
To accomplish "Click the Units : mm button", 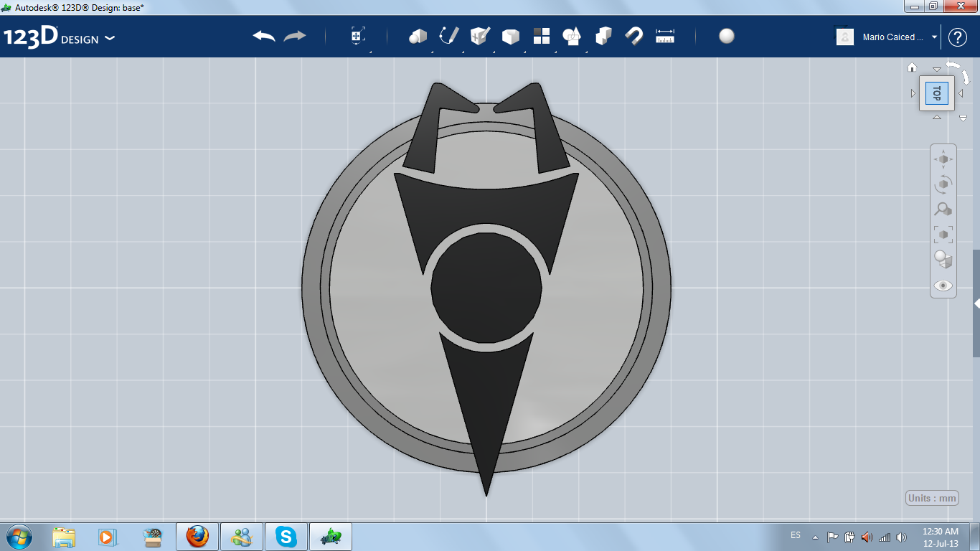I will (x=933, y=498).
